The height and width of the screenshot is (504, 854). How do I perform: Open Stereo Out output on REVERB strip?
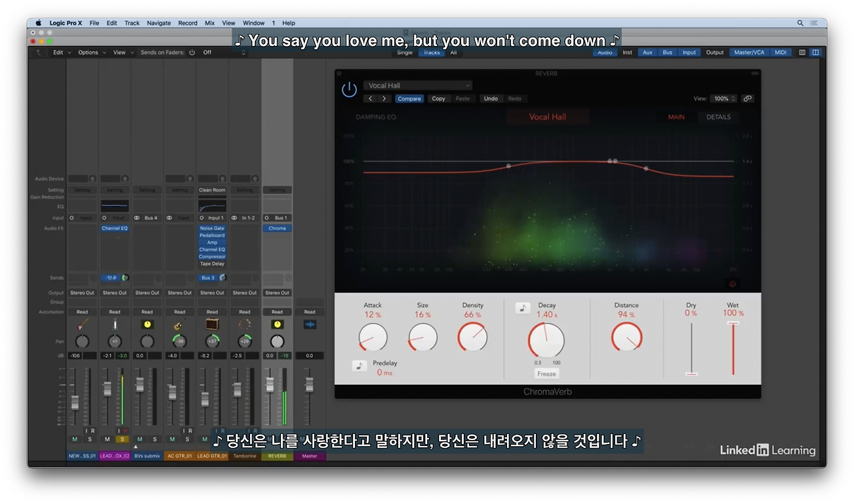[278, 293]
